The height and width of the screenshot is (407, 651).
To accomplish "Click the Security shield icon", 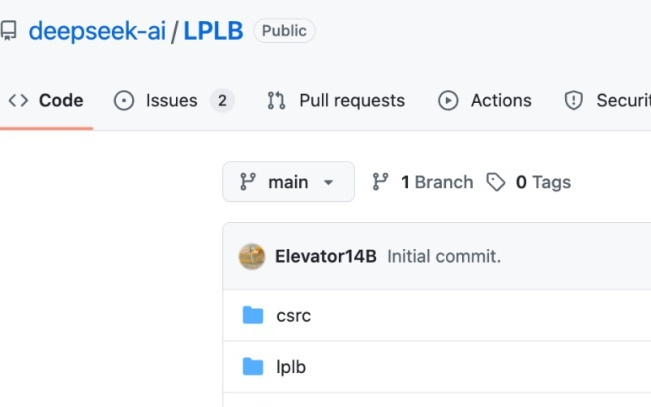I will pos(574,100).
